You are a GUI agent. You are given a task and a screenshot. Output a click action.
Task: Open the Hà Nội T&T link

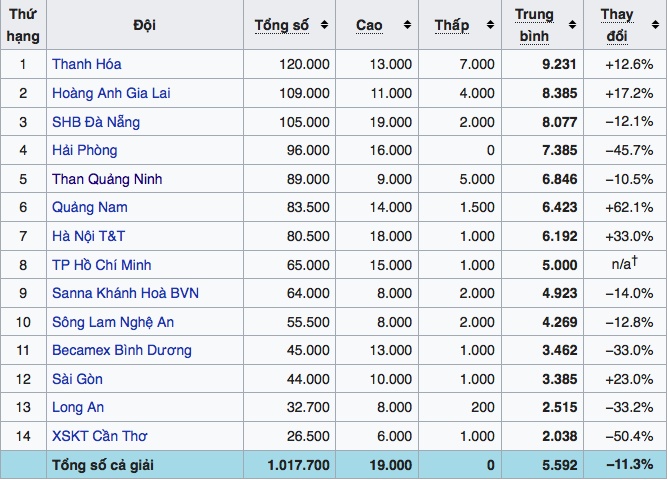(90, 237)
